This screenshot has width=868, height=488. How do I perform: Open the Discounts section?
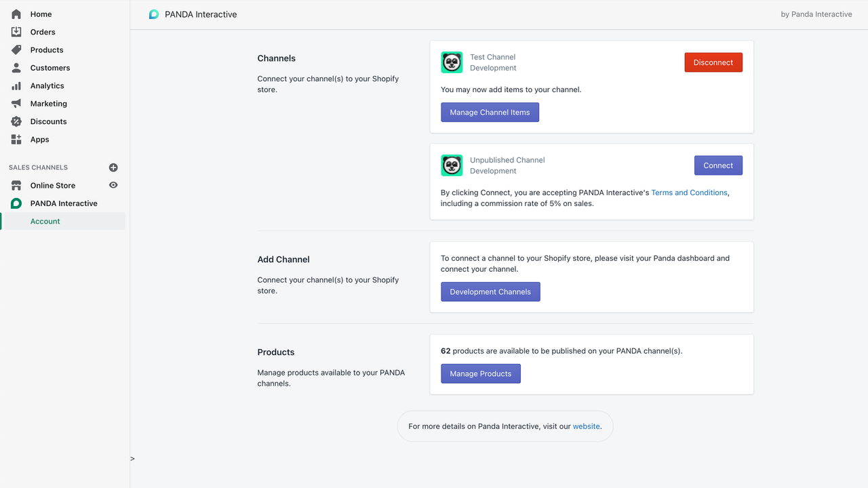(47, 121)
